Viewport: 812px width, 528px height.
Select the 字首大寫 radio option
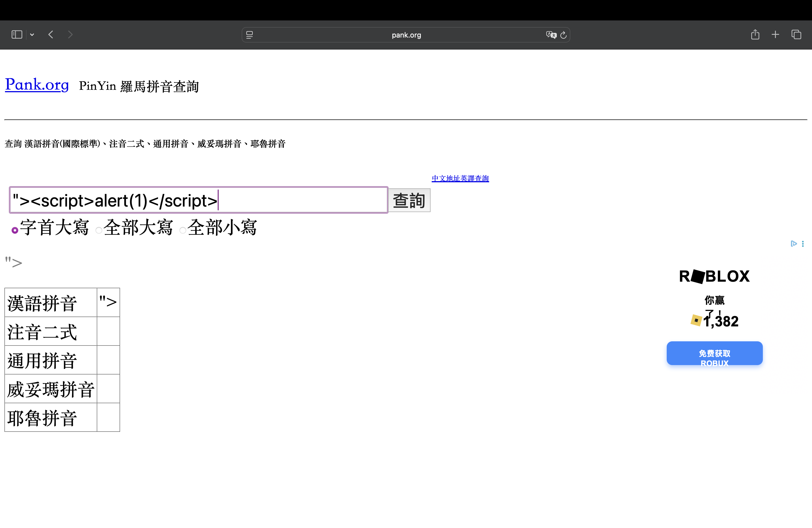click(x=15, y=230)
